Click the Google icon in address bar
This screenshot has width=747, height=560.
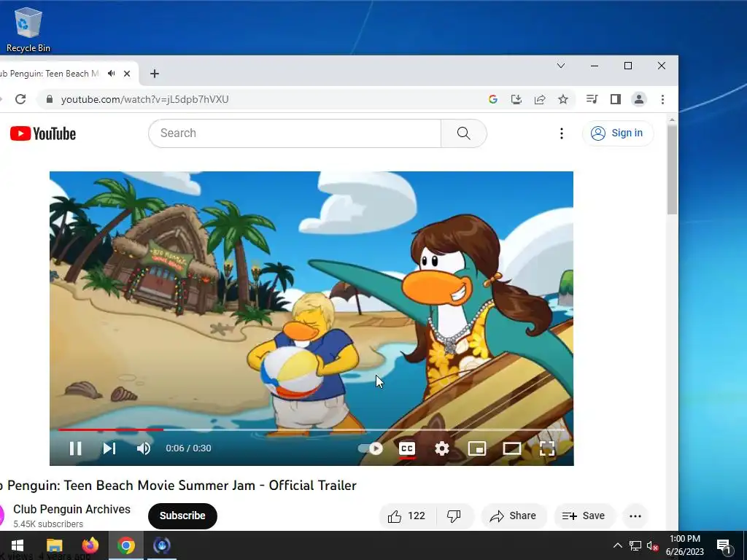493,99
